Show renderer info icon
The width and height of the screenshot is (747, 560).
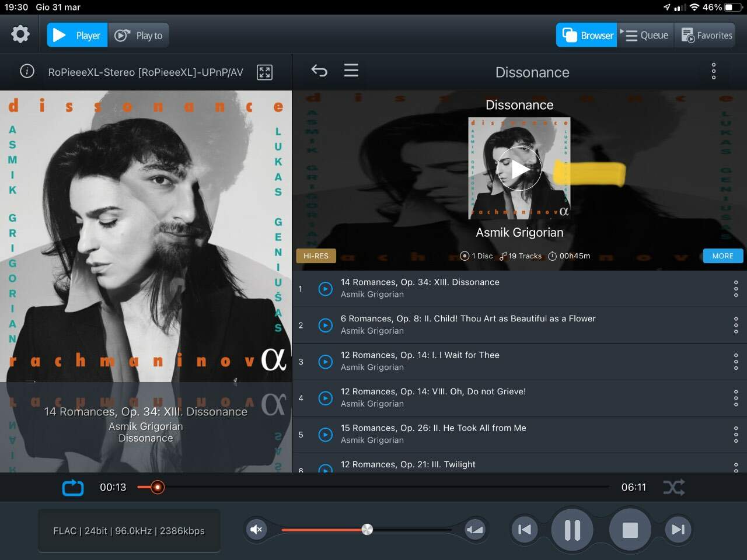click(x=27, y=71)
